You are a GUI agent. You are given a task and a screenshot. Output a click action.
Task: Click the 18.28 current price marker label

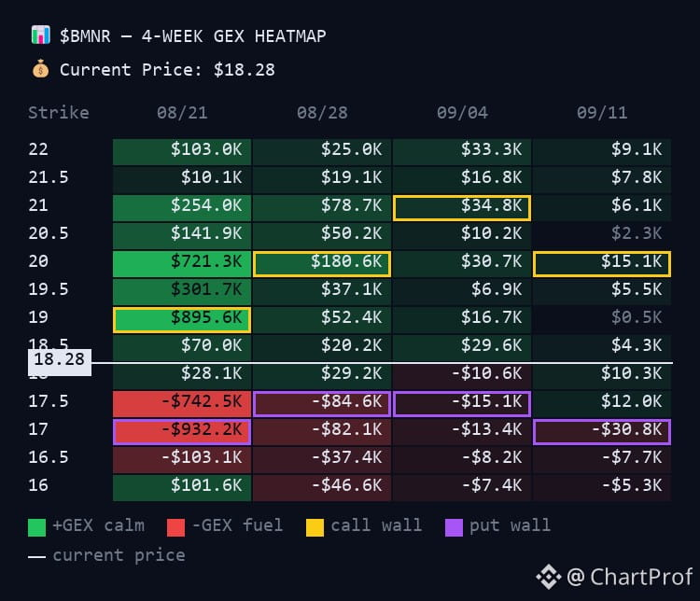pyautogui.click(x=60, y=362)
